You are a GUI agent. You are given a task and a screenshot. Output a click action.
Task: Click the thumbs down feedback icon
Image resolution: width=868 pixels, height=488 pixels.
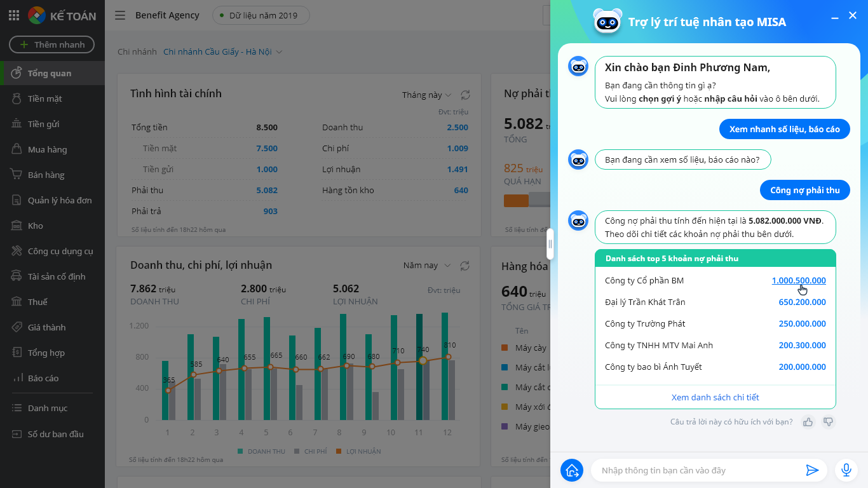tap(828, 421)
